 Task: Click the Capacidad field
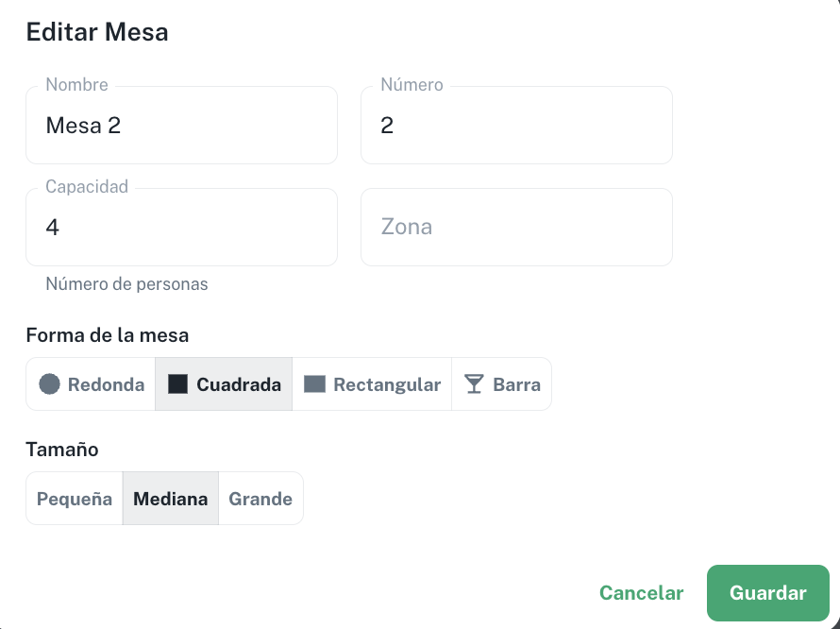181,227
